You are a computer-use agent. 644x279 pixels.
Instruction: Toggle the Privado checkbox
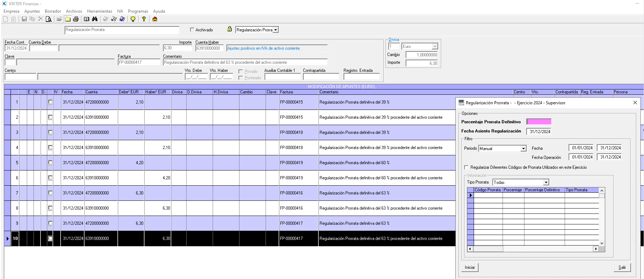241,72
